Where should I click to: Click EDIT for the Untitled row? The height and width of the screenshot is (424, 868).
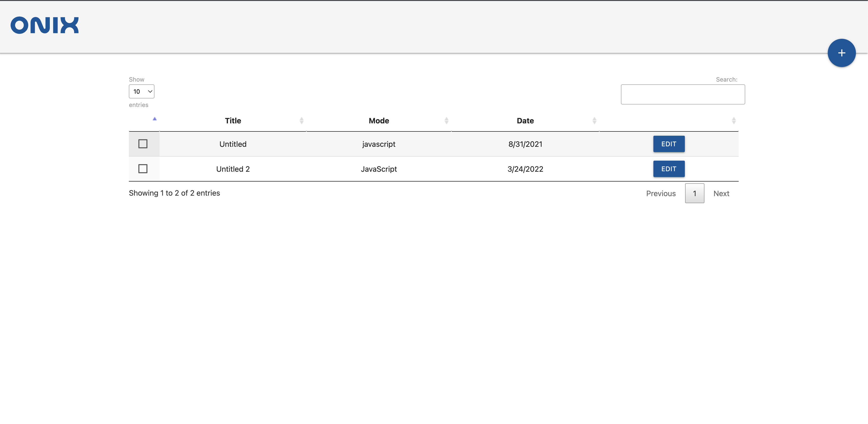(669, 144)
